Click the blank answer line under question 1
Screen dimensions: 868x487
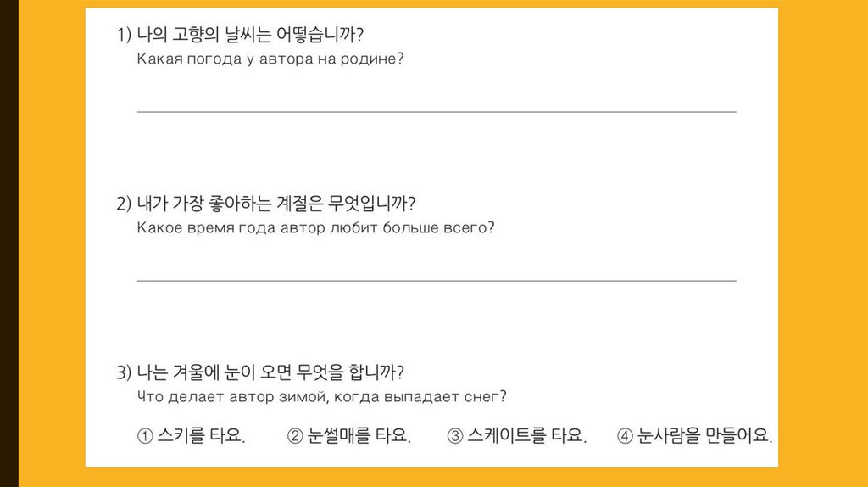[436, 111]
